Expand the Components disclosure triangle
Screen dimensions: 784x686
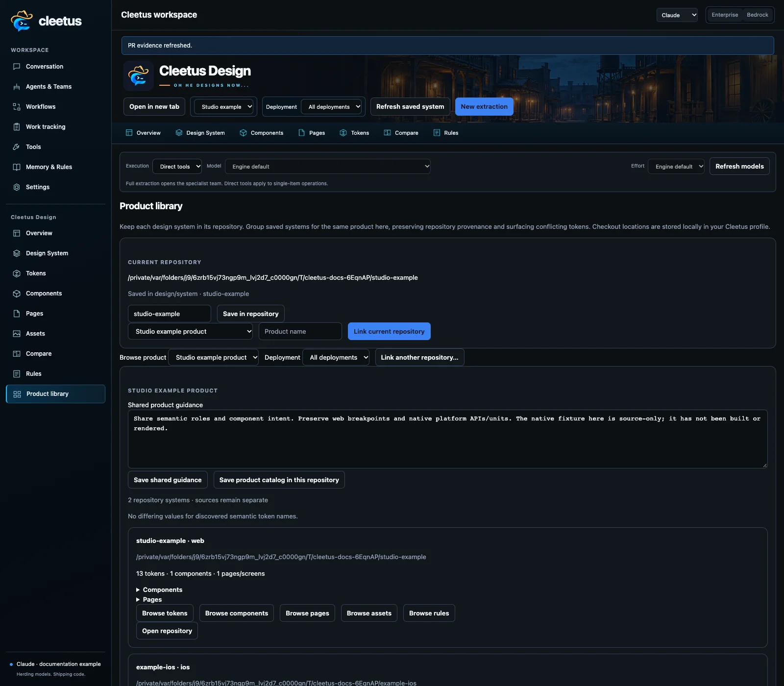[x=138, y=590]
